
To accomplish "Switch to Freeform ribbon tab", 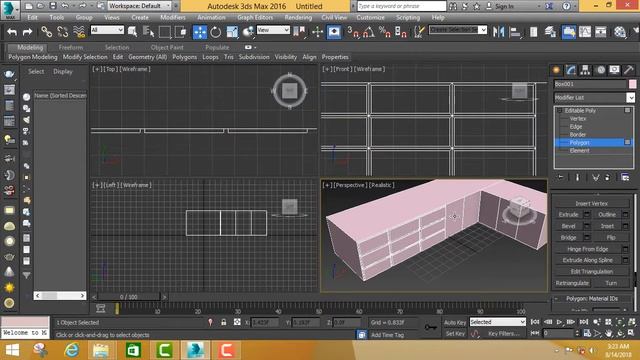I will tap(71, 47).
